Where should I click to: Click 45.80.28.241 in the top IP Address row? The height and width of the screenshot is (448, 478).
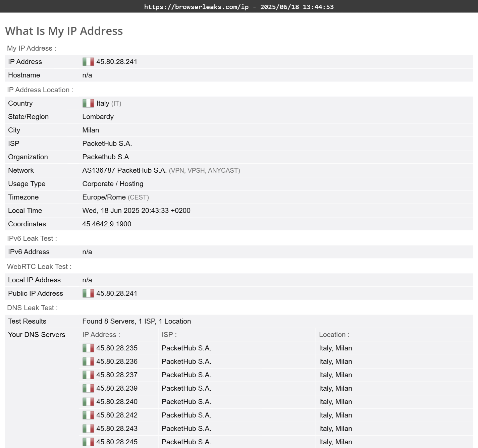(117, 62)
